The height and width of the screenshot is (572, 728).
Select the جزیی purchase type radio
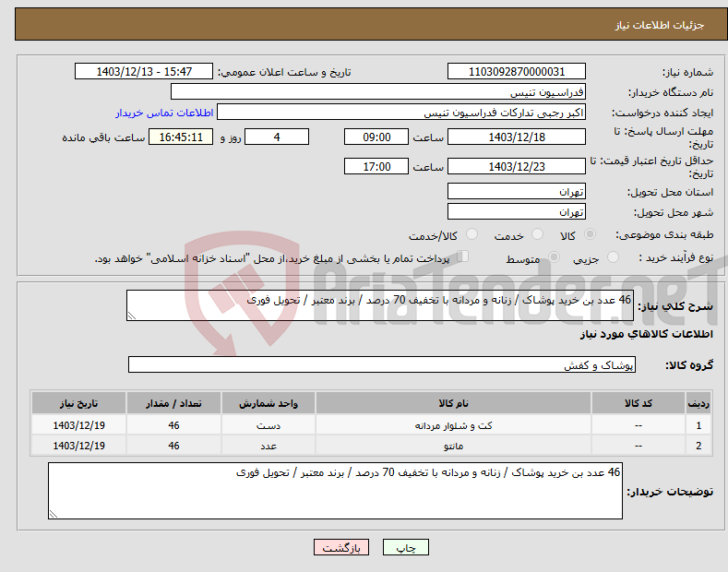pos(613,257)
